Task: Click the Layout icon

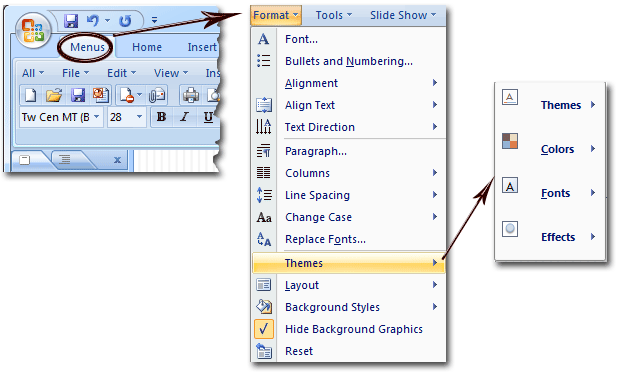Action: pyautogui.click(x=264, y=285)
